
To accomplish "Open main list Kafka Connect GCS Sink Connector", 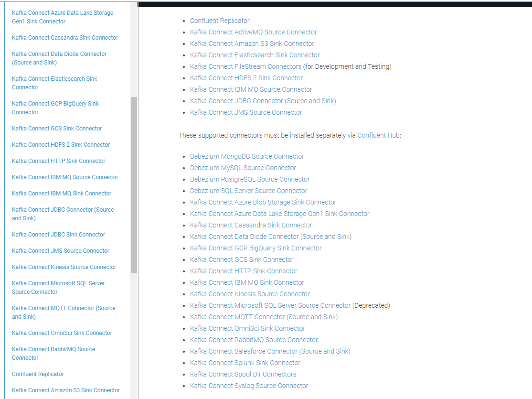I will pos(242,260).
